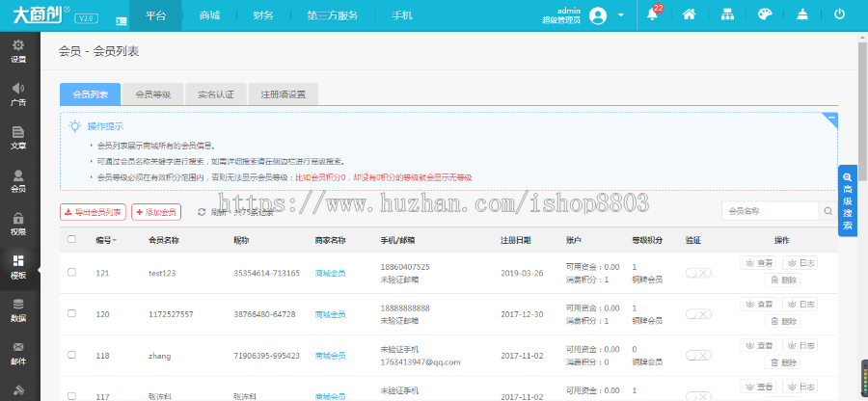The image size is (868, 401).
Task: Switch to 商城 top menu
Action: tap(209, 15)
